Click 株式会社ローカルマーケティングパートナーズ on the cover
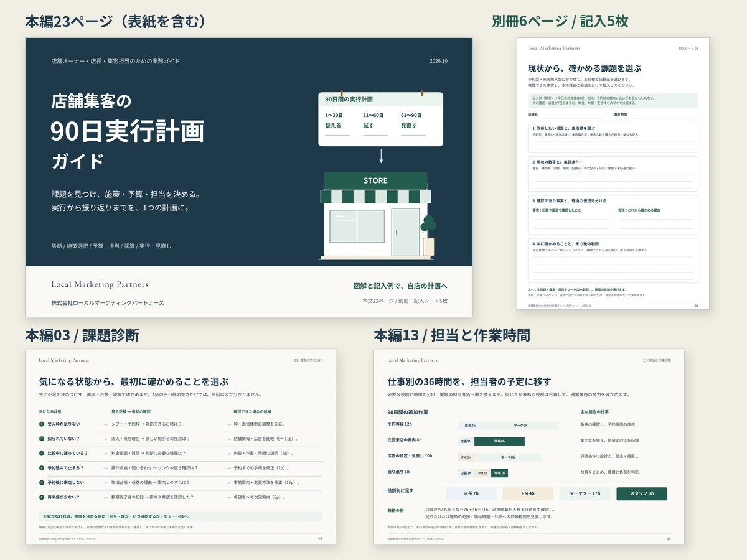The width and height of the screenshot is (747, 560). pyautogui.click(x=108, y=302)
